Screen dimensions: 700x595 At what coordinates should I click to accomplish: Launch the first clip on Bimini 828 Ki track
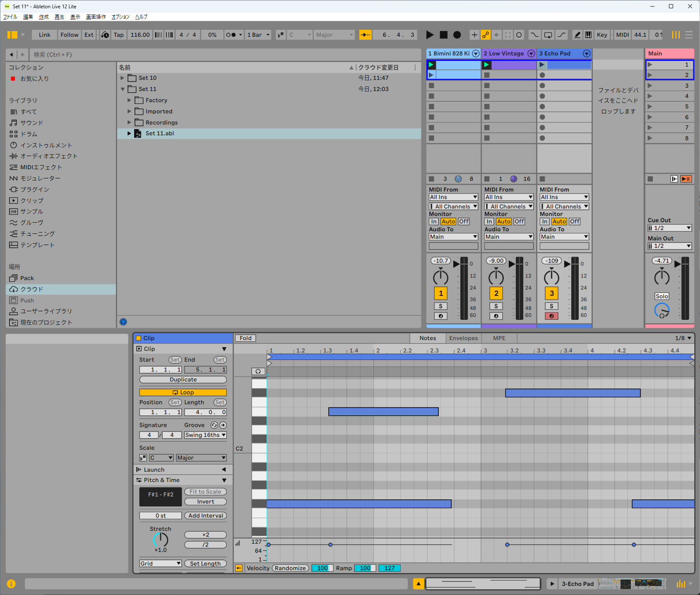(431, 65)
